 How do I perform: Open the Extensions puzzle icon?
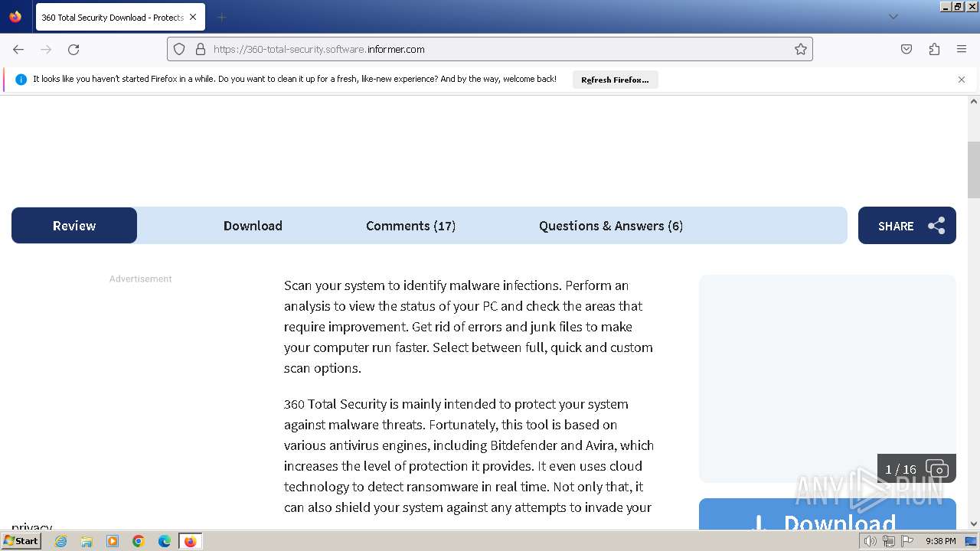934,49
